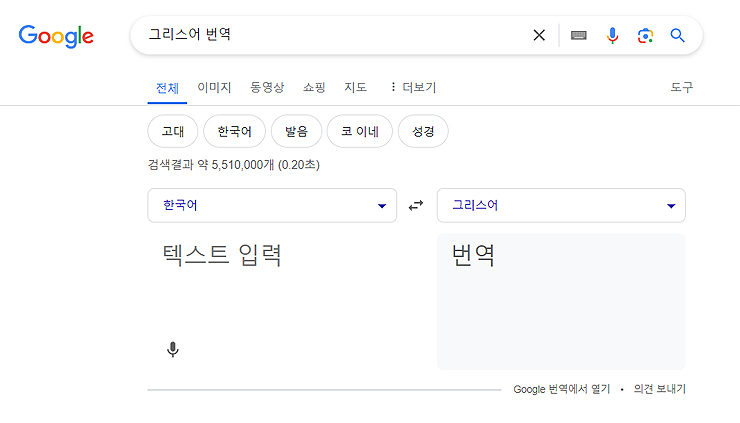The image size is (740, 423).
Task: Open source language dropdown 한국어
Action: 272,205
